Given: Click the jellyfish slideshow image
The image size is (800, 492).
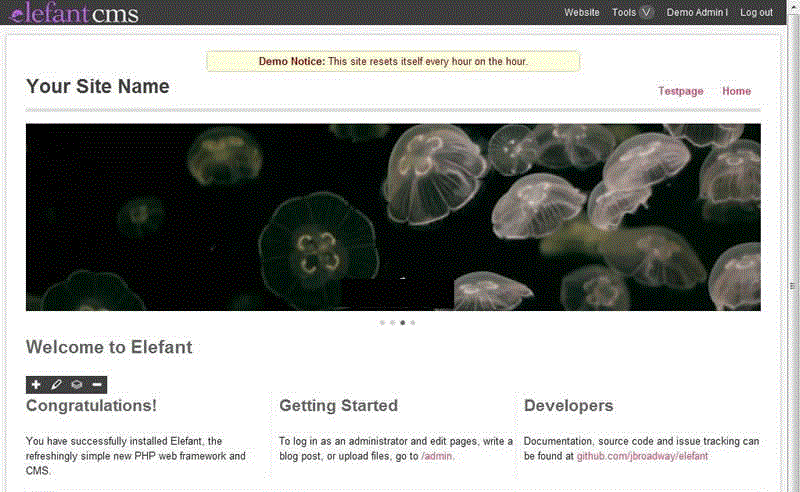Looking at the screenshot, I should click(x=392, y=217).
